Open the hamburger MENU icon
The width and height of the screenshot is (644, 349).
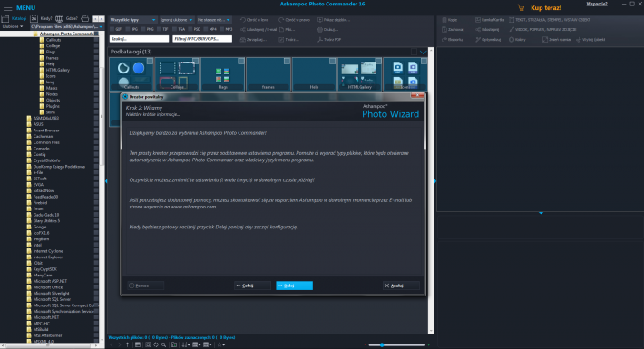(x=8, y=7)
